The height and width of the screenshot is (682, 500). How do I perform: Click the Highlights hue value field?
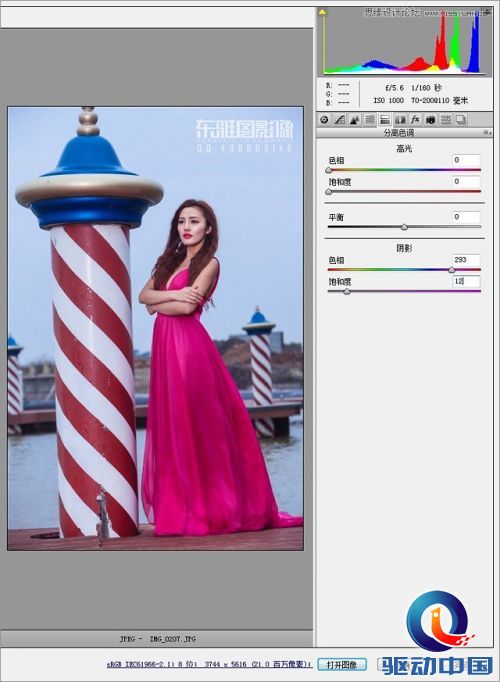466,160
